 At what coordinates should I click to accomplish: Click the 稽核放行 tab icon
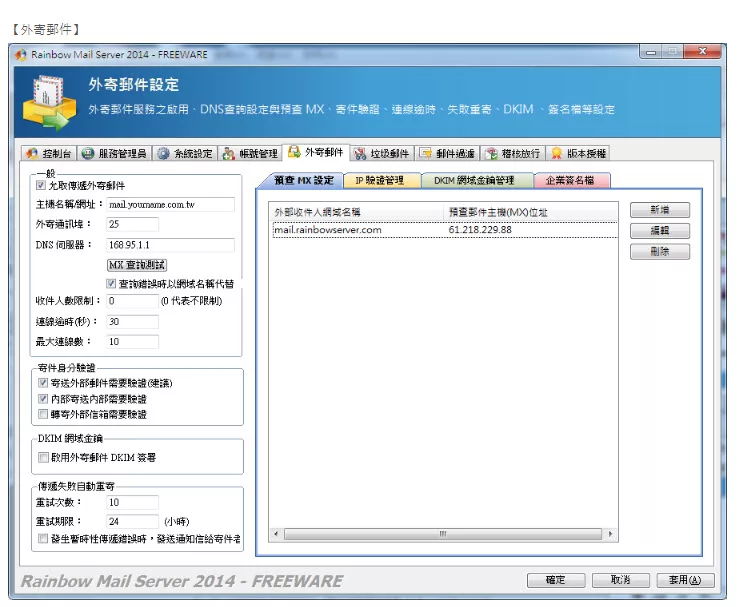(492, 154)
